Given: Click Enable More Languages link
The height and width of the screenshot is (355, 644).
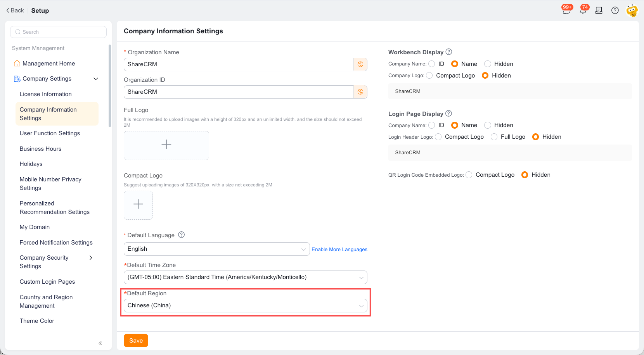Looking at the screenshot, I should pyautogui.click(x=339, y=249).
